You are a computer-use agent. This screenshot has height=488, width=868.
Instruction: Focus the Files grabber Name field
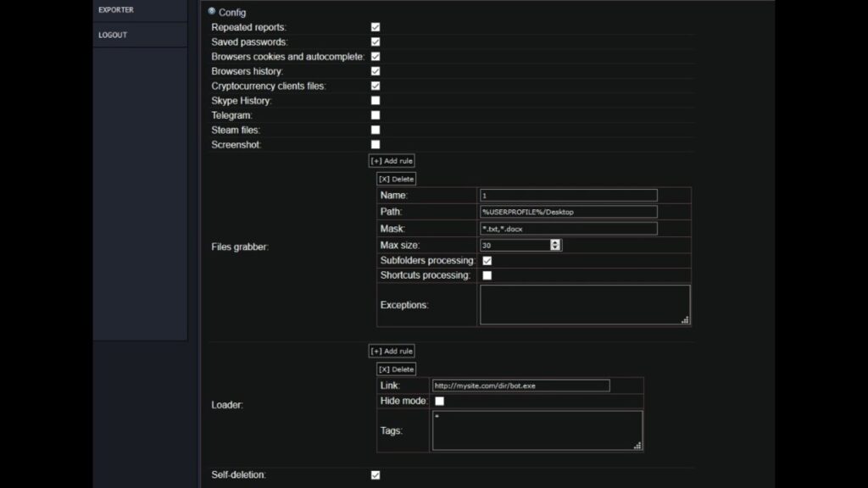tap(569, 196)
